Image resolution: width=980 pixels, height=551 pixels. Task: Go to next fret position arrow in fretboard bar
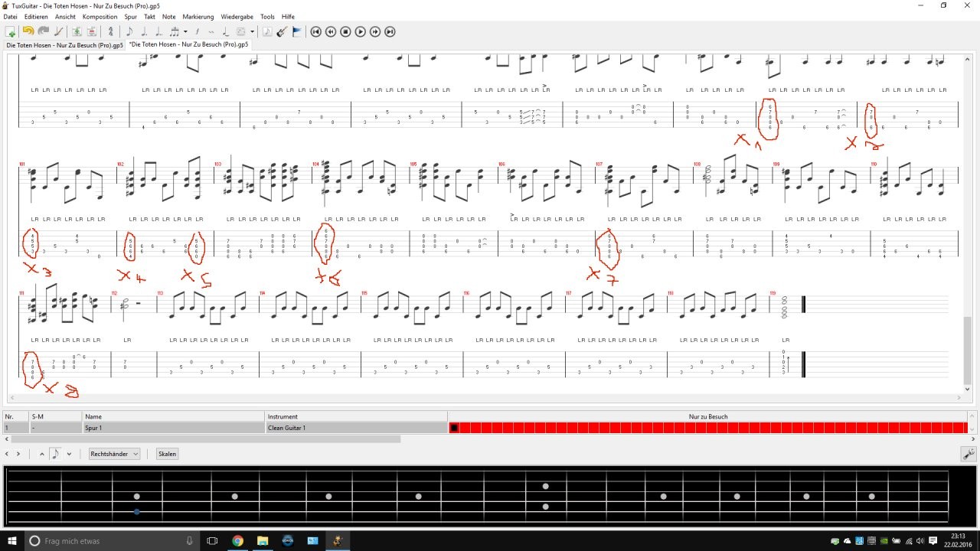pos(19,454)
